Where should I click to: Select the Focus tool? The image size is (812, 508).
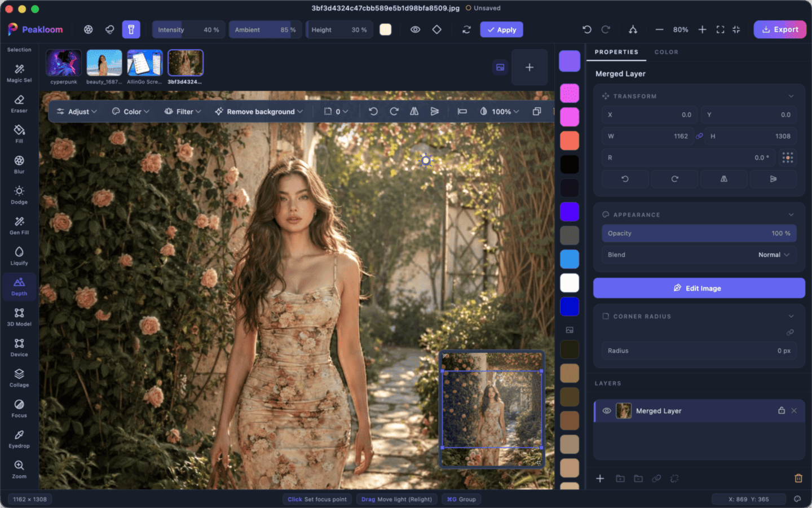pos(19,409)
